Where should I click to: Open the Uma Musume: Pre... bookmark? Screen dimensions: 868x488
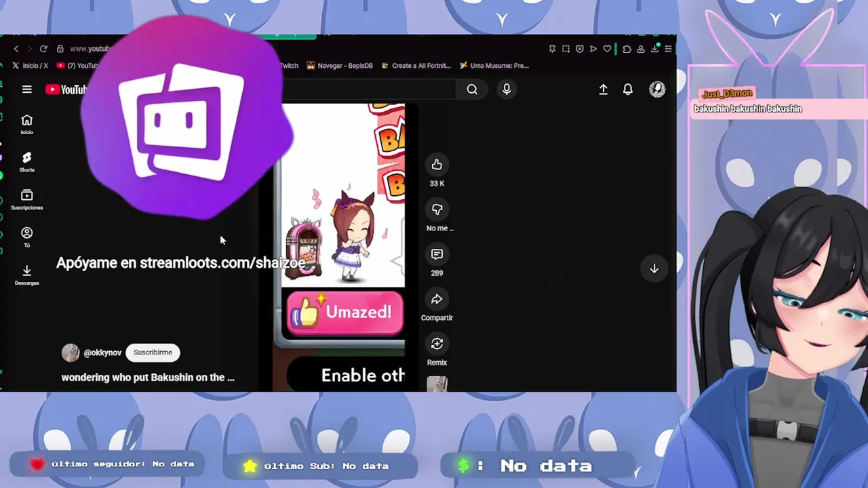pos(494,66)
